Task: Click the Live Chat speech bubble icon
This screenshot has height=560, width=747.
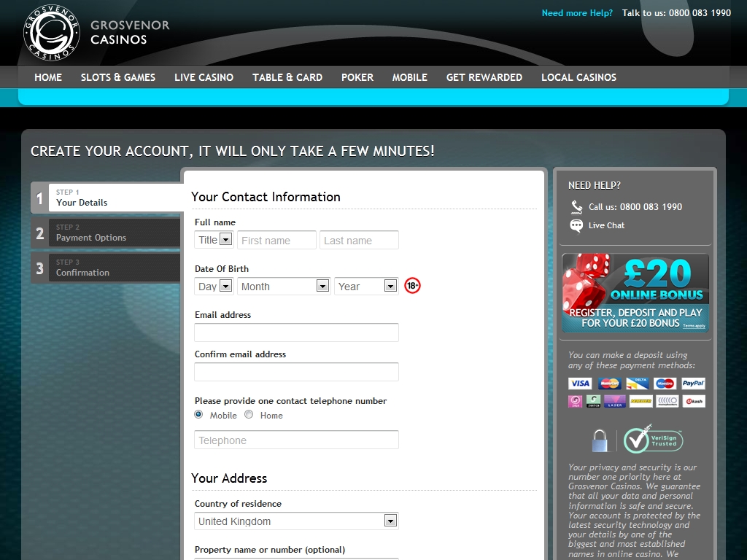Action: pos(576,225)
